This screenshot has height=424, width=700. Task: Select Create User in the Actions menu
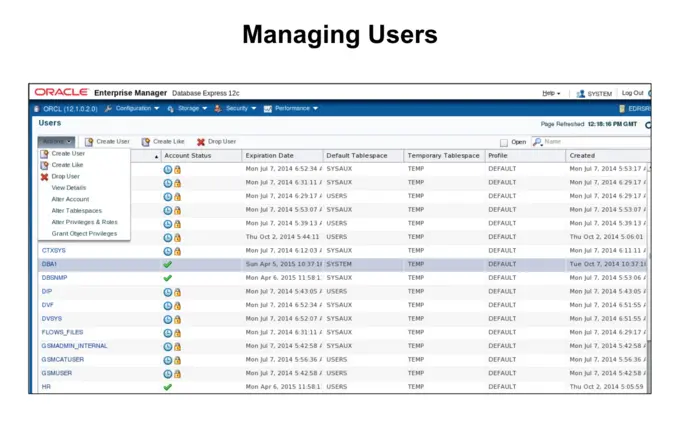pyautogui.click(x=68, y=154)
